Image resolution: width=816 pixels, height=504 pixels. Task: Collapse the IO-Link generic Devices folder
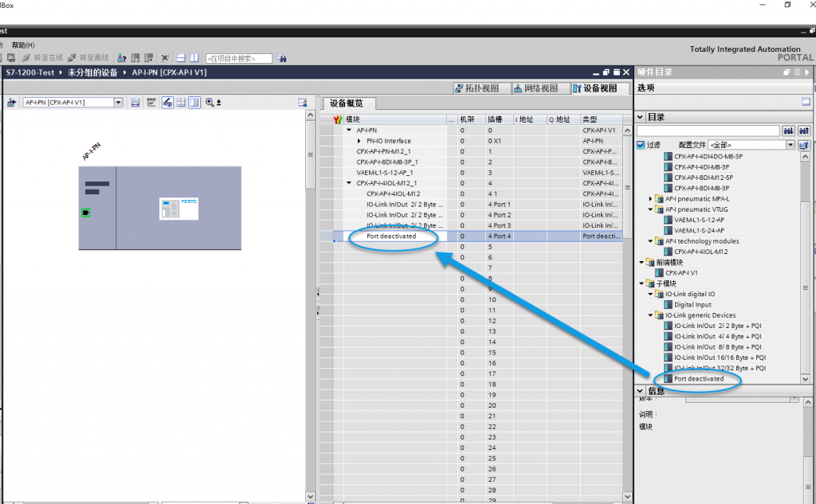650,315
